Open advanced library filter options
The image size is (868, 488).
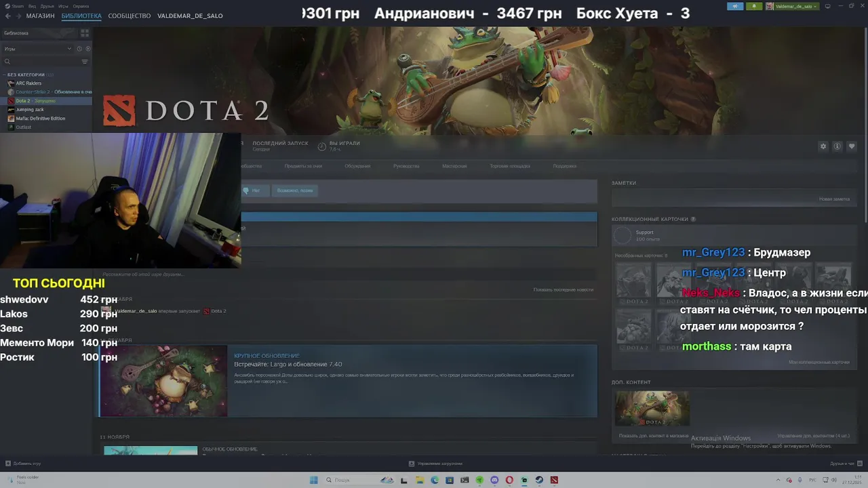[85, 62]
